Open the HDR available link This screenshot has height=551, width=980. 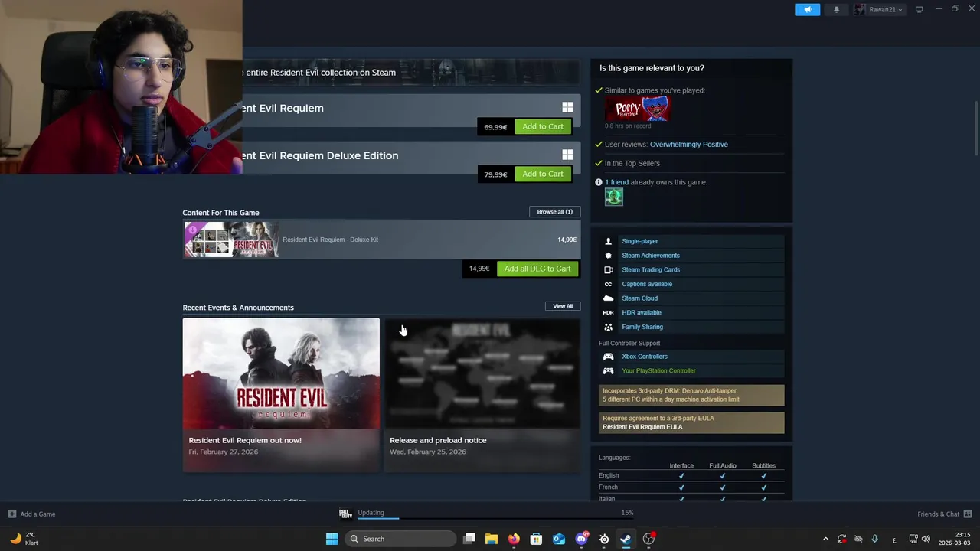[x=641, y=312]
